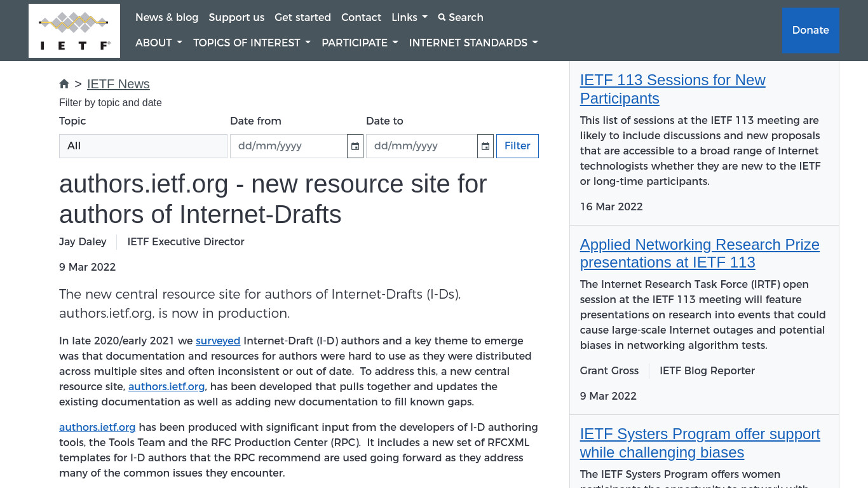Click the article headline about authors.ietf.org
The image size is (868, 488).
[x=273, y=199]
